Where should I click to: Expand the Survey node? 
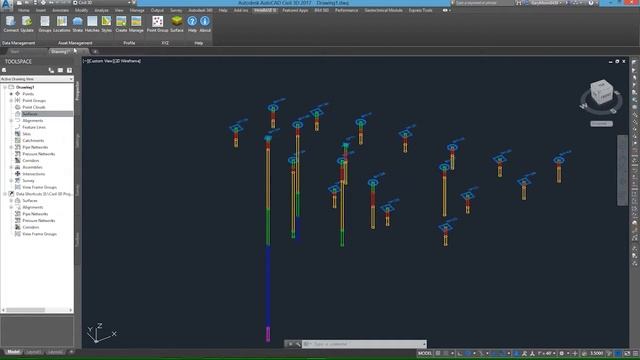point(11,180)
